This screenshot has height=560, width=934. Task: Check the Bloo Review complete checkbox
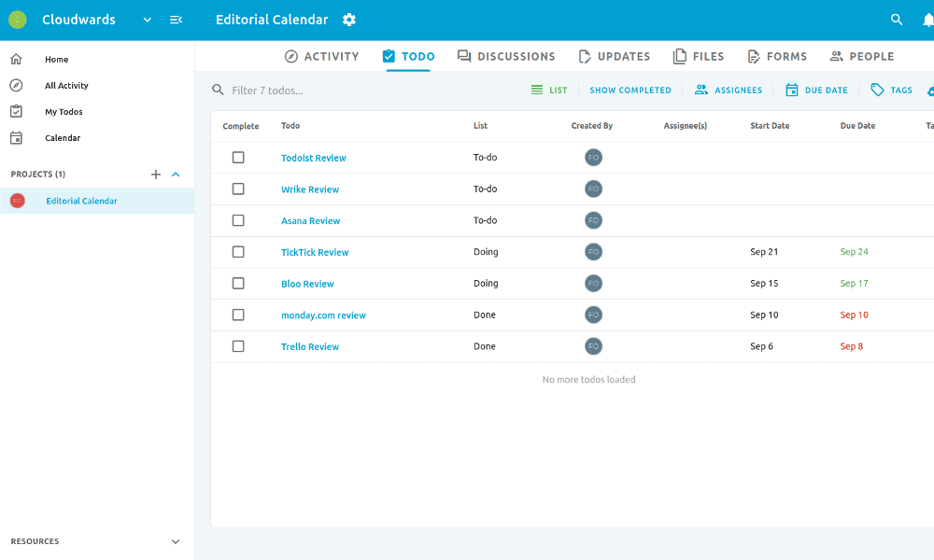[238, 284]
